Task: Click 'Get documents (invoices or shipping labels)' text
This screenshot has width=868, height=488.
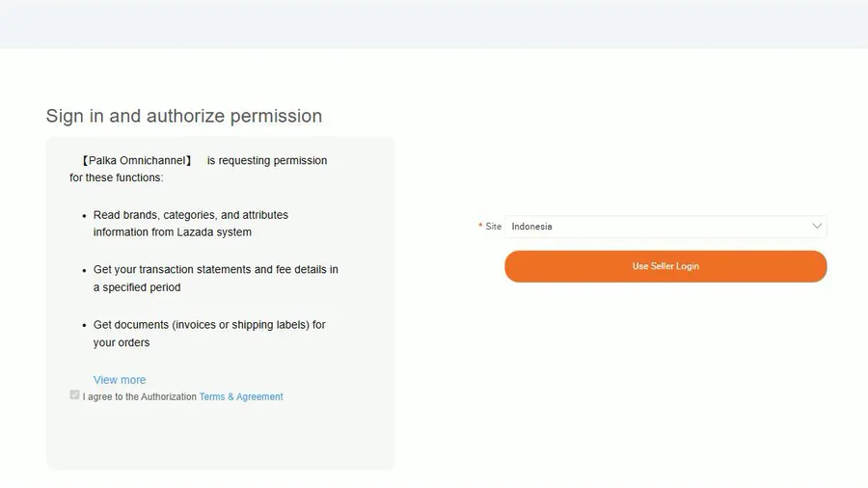Action: 209,333
